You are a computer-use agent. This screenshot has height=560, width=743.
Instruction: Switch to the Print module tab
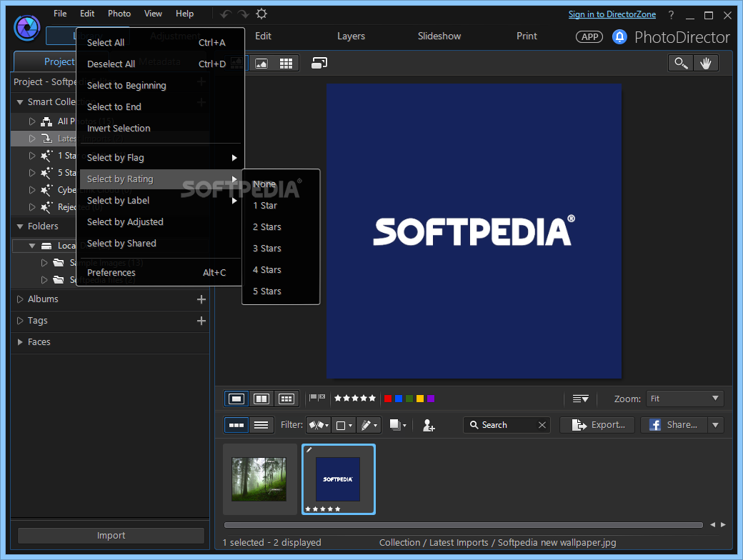527,36
